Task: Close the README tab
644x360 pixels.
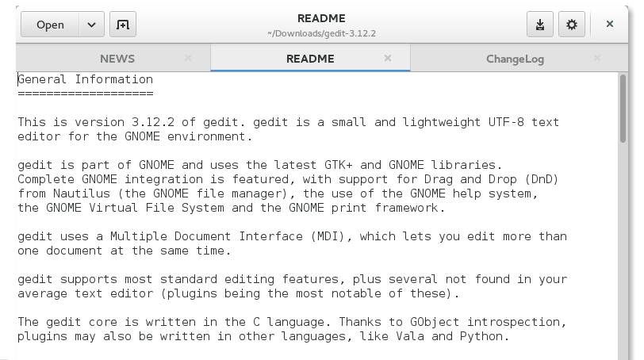Action: (x=387, y=59)
